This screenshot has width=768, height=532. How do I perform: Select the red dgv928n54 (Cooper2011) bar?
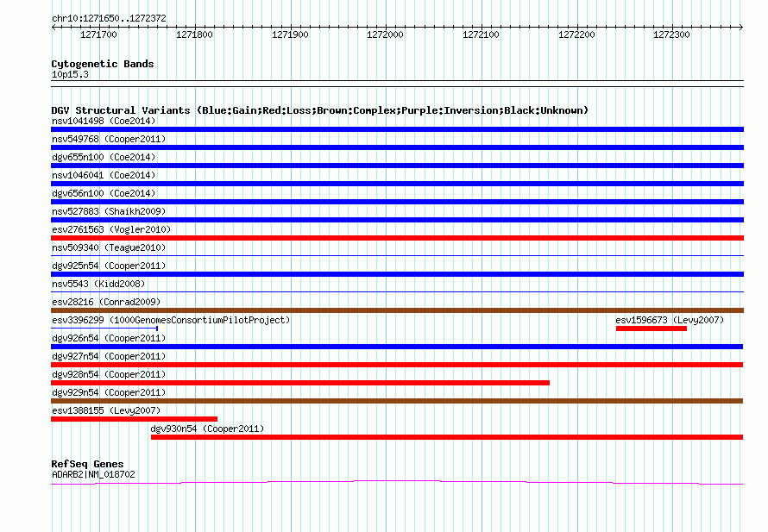[x=300, y=383]
